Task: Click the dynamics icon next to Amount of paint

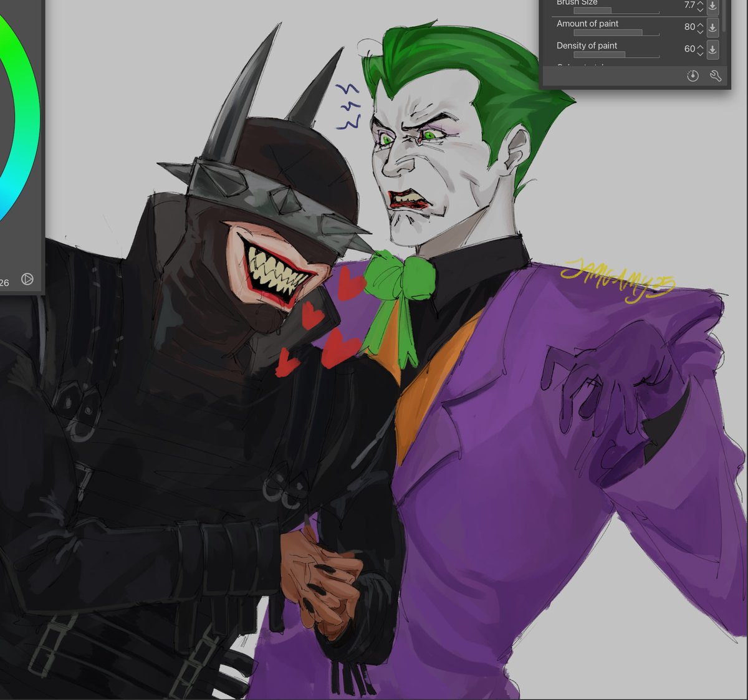Action: [712, 27]
